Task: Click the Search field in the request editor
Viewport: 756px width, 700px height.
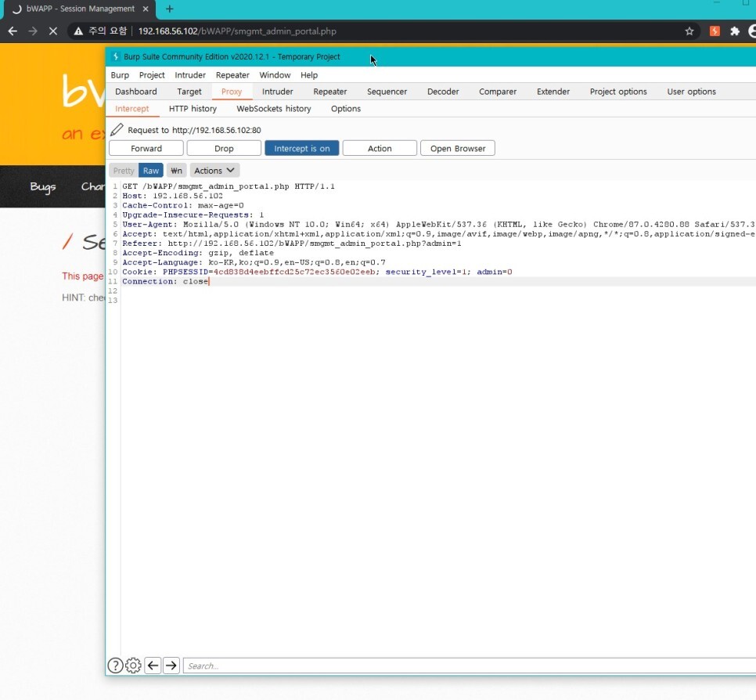Action: click(x=469, y=666)
